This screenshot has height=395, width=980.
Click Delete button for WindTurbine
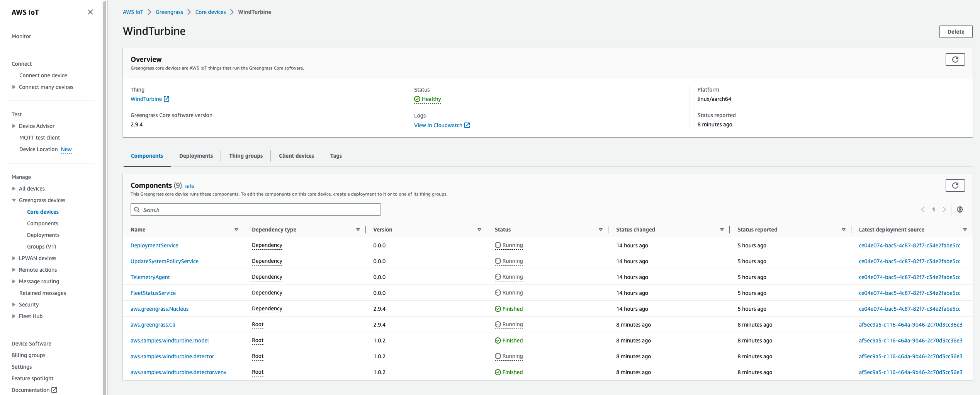956,32
